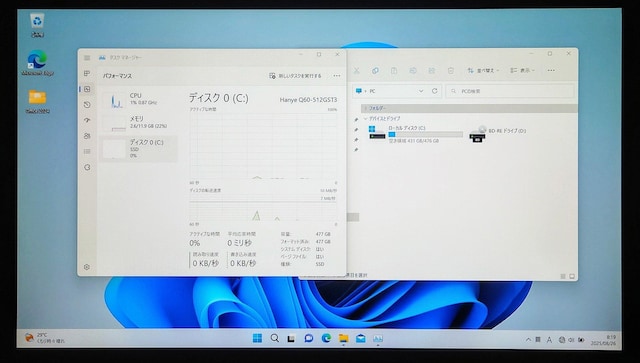Open Task Manager more options ellipsis

click(x=337, y=76)
